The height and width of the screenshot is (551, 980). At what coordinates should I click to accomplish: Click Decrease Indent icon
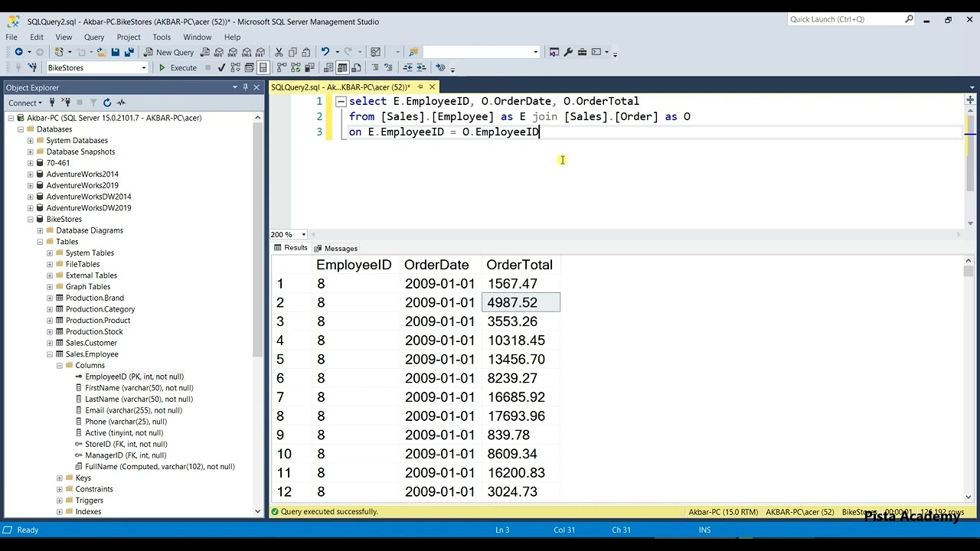point(407,67)
